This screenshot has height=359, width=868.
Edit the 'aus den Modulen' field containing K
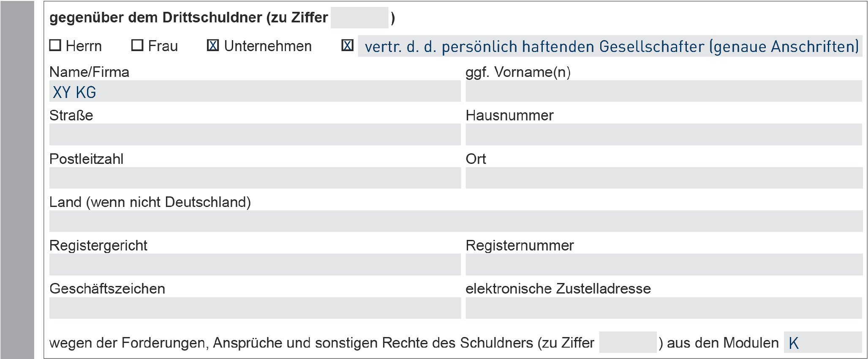tap(822, 342)
